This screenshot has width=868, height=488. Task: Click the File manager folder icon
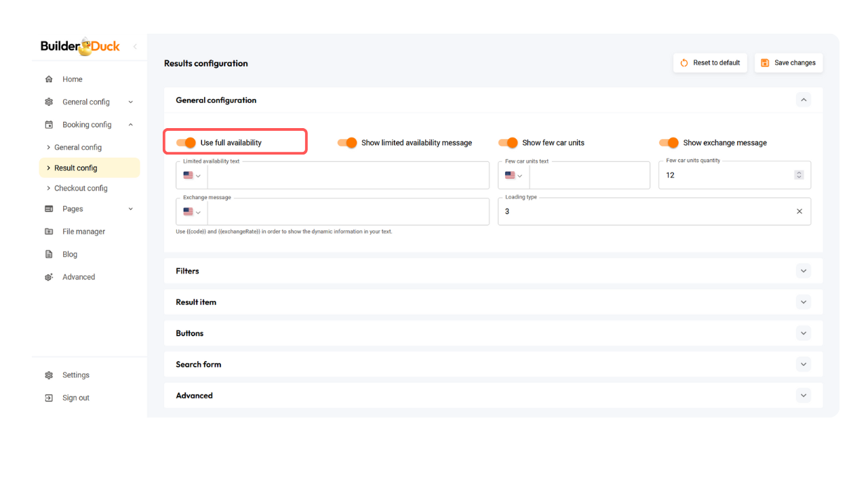[49, 232]
